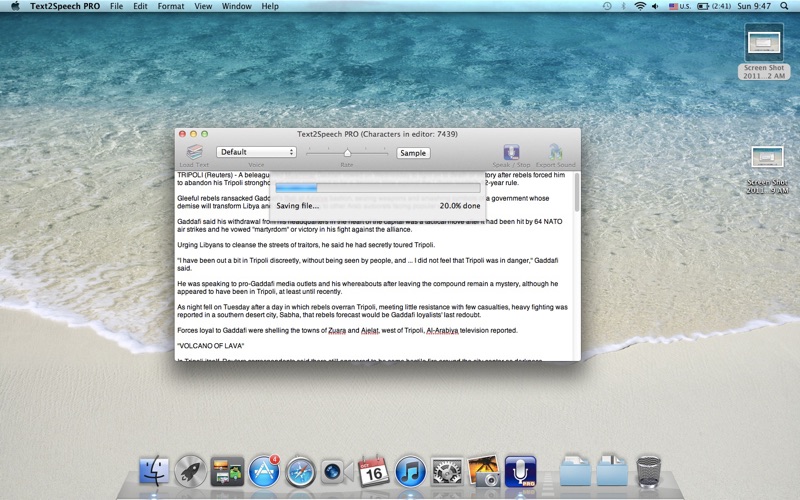800x500 pixels.
Task: Open App Store in the Dock
Action: [x=264, y=471]
